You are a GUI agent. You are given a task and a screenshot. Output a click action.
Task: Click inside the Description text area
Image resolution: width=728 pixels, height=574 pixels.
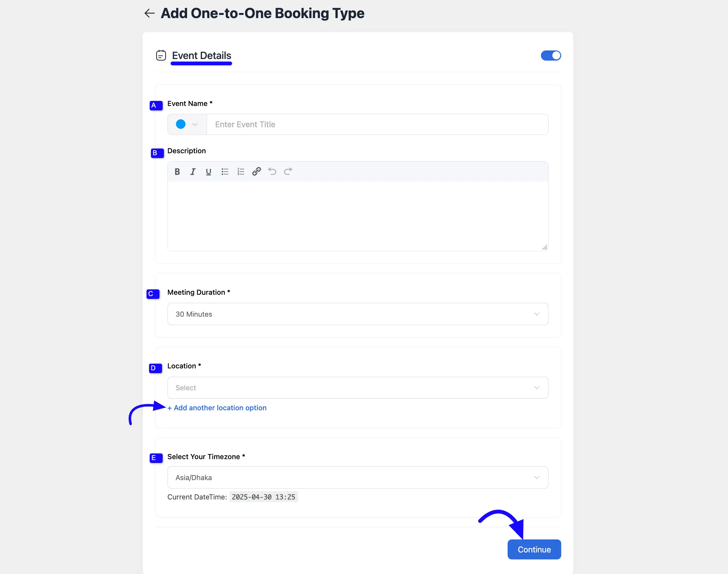(x=358, y=216)
